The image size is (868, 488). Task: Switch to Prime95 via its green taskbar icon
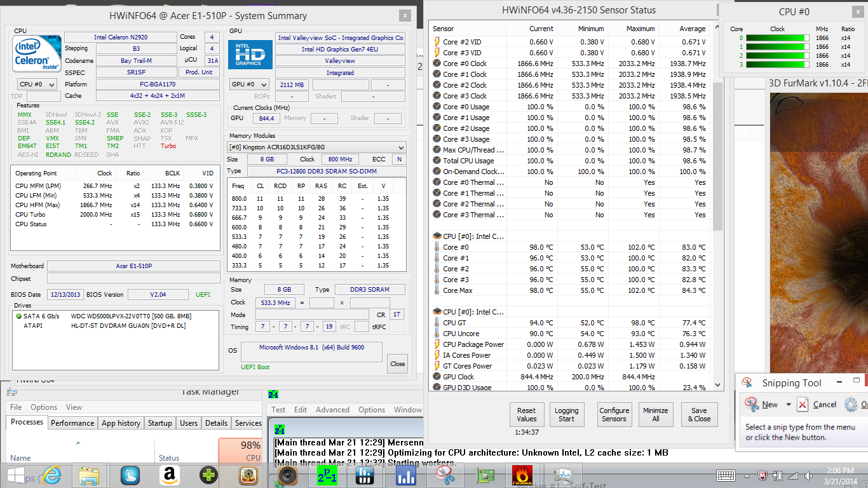coord(327,475)
